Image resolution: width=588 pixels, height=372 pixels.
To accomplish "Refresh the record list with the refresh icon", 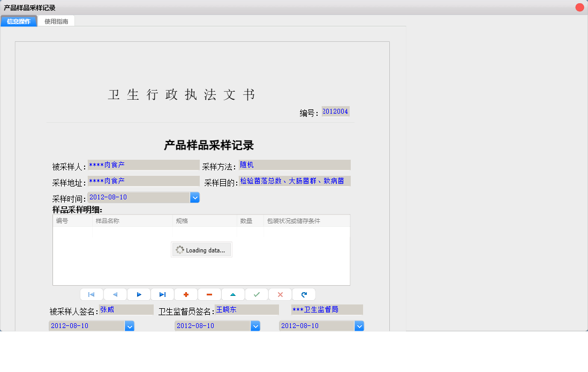I will click(x=303, y=294).
